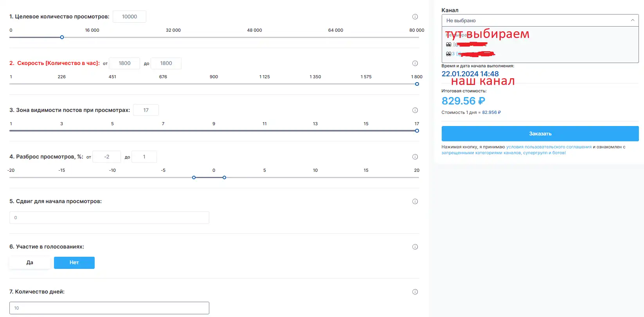The width and height of the screenshot is (644, 317).
Task: Click daily cost value 82.956 ₽
Action: tap(491, 112)
